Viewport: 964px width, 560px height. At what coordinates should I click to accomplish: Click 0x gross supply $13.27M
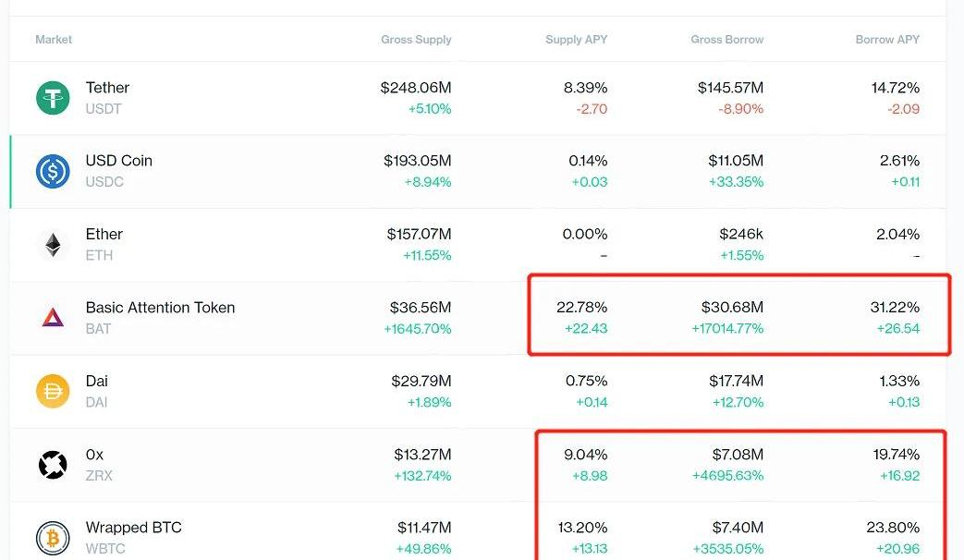pyautogui.click(x=422, y=455)
